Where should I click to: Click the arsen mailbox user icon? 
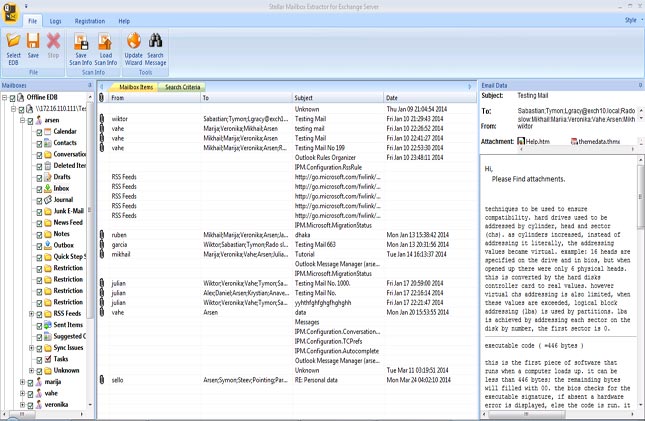[x=39, y=120]
